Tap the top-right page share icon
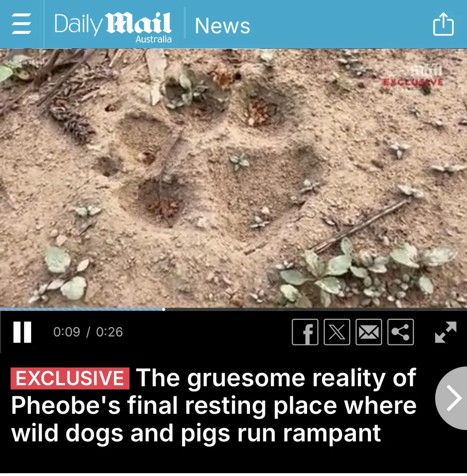The width and height of the screenshot is (467, 476). [443, 24]
